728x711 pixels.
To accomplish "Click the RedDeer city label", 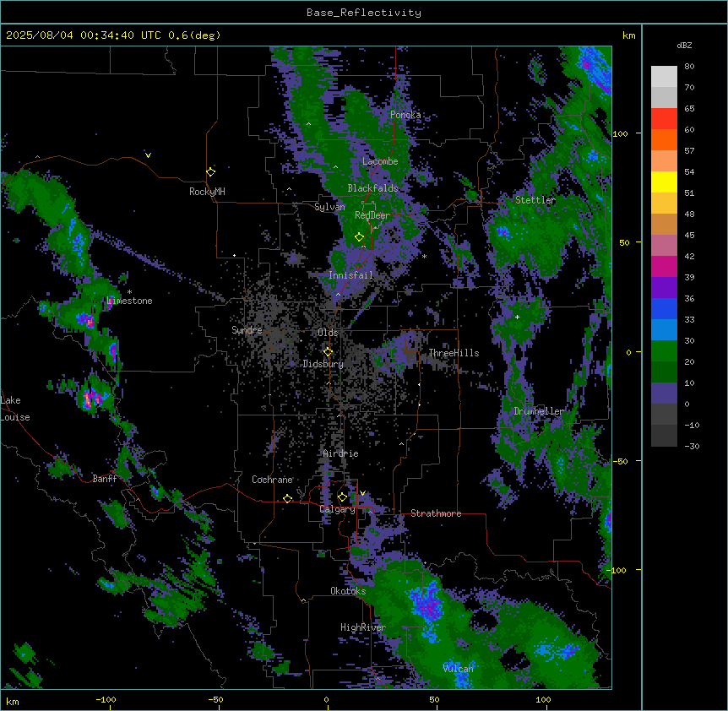I will click(372, 215).
